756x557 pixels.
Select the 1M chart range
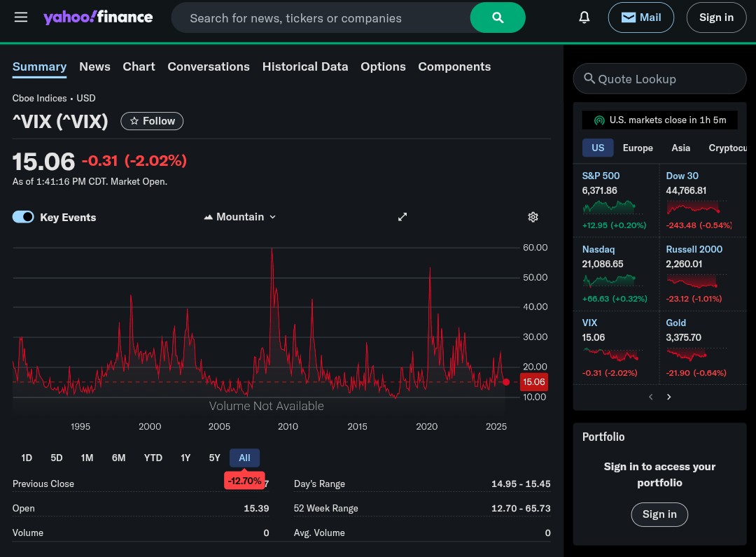[87, 458]
